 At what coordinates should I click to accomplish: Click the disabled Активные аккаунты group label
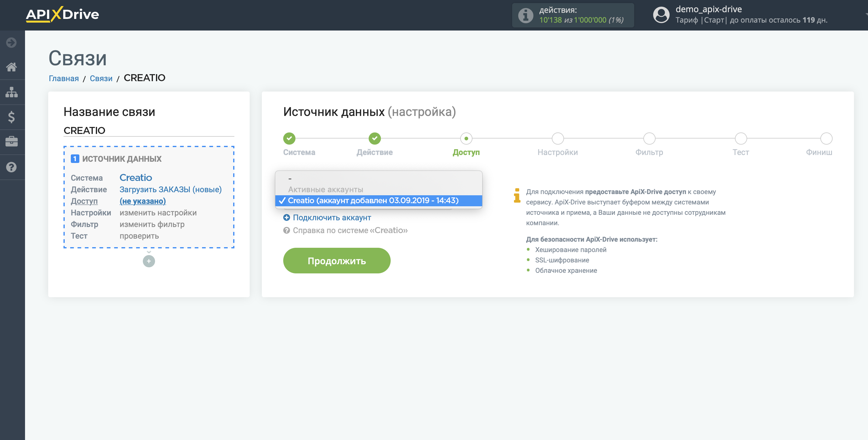pyautogui.click(x=325, y=190)
